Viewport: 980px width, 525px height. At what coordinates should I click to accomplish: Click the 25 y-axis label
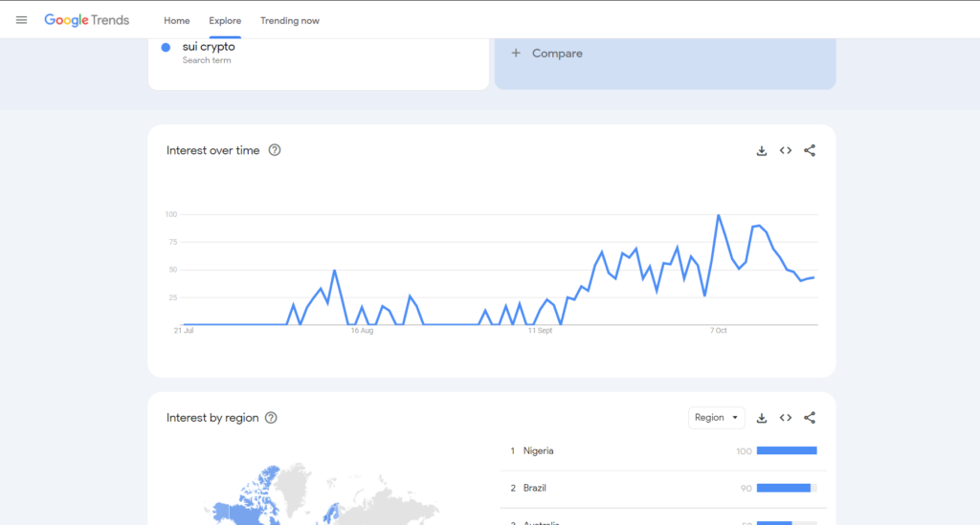point(173,297)
